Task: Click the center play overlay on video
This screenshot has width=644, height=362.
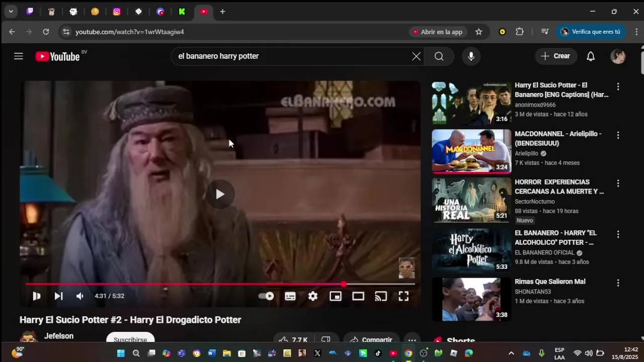Action: (x=220, y=194)
